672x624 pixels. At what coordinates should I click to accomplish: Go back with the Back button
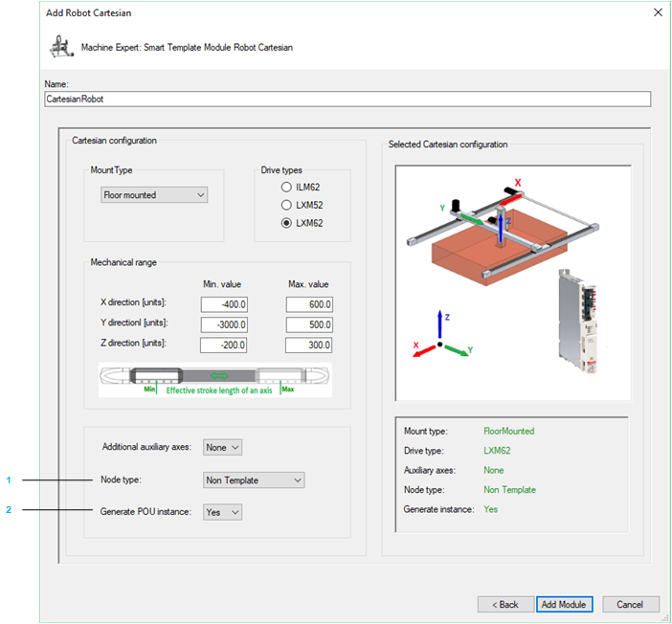pos(504,604)
